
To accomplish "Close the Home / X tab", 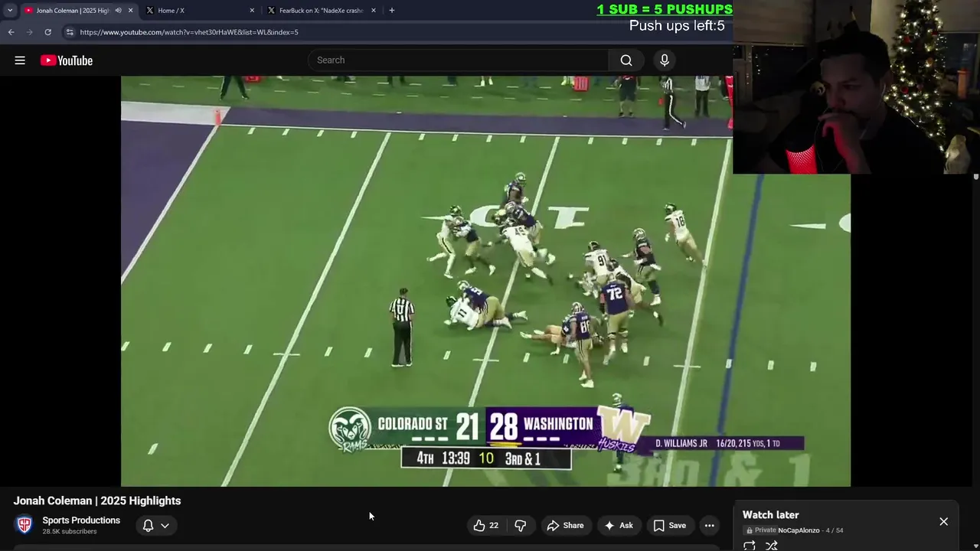I will (x=252, y=11).
